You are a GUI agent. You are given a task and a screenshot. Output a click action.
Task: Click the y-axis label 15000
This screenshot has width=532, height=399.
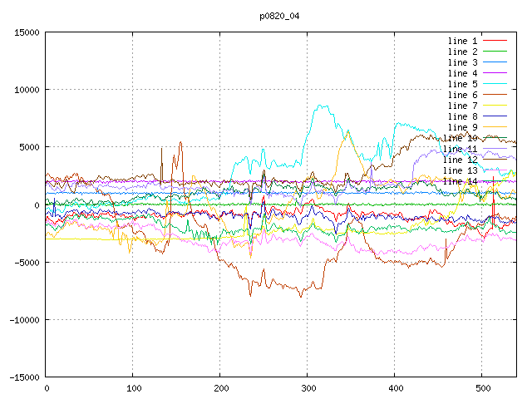27,32
